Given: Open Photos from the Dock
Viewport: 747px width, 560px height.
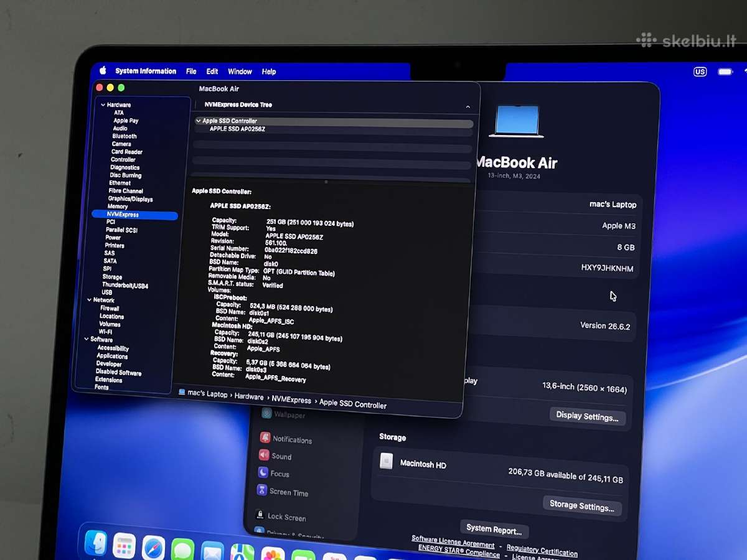Looking at the screenshot, I should (273, 554).
